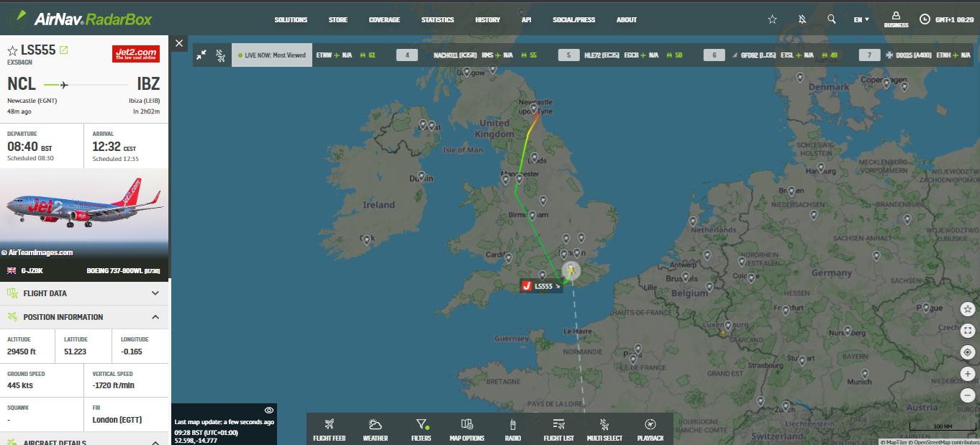The height and width of the screenshot is (445, 980).
Task: Open the Flight List
Action: 558,429
